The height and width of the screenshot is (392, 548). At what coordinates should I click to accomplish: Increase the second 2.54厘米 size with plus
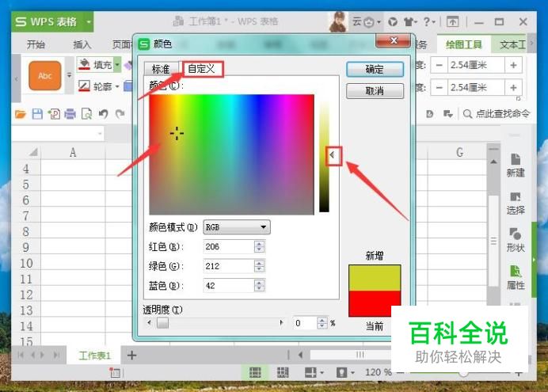tap(513, 87)
